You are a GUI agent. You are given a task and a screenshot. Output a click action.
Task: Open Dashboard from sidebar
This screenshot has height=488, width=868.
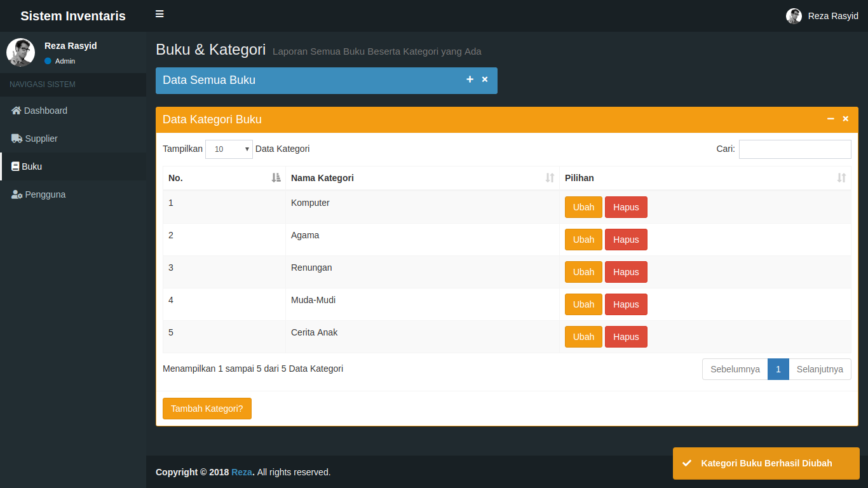pos(45,111)
